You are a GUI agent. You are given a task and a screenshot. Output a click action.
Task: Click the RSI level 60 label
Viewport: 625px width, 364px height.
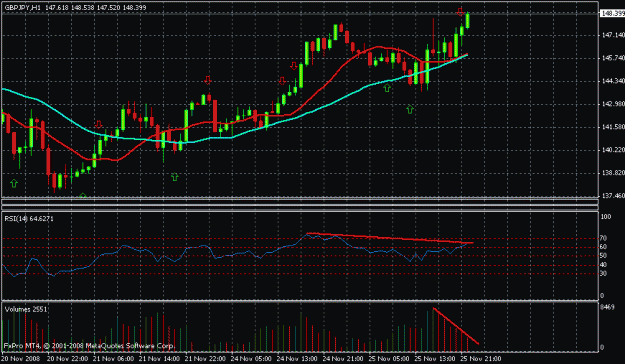(x=603, y=247)
